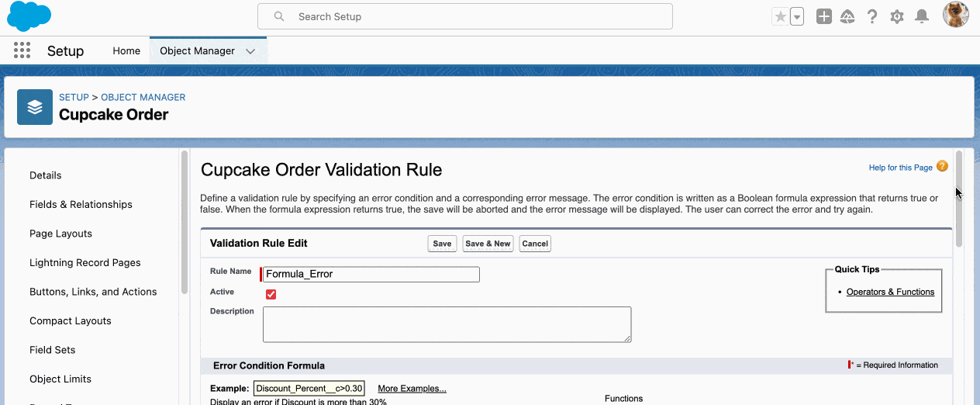
Task: Open the global actions plus icon
Action: coord(824,16)
